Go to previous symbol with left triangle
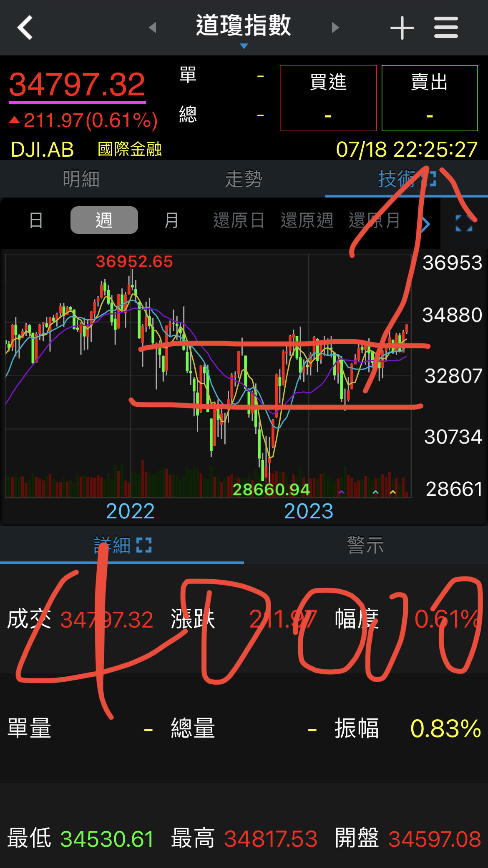 pos(153,28)
